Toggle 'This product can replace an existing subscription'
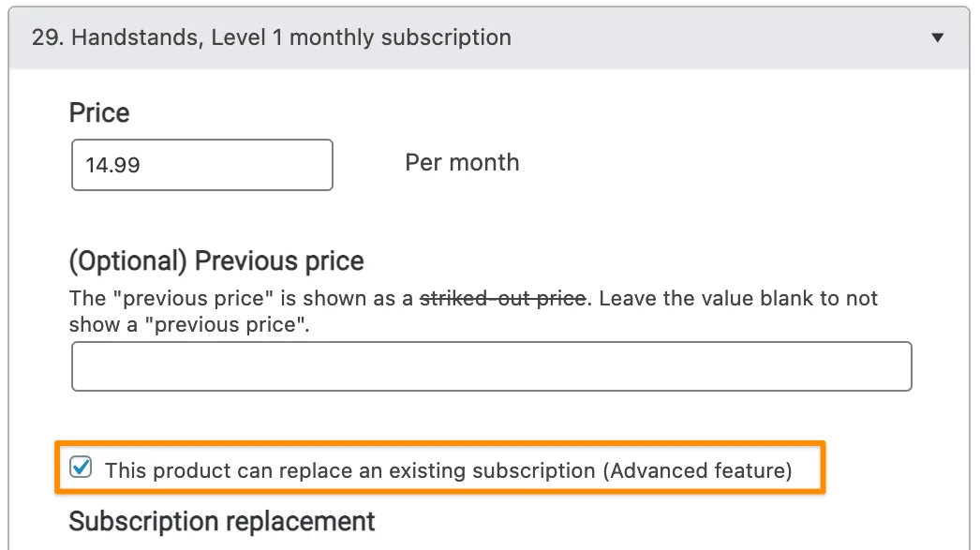The width and height of the screenshot is (980, 550). click(x=81, y=468)
